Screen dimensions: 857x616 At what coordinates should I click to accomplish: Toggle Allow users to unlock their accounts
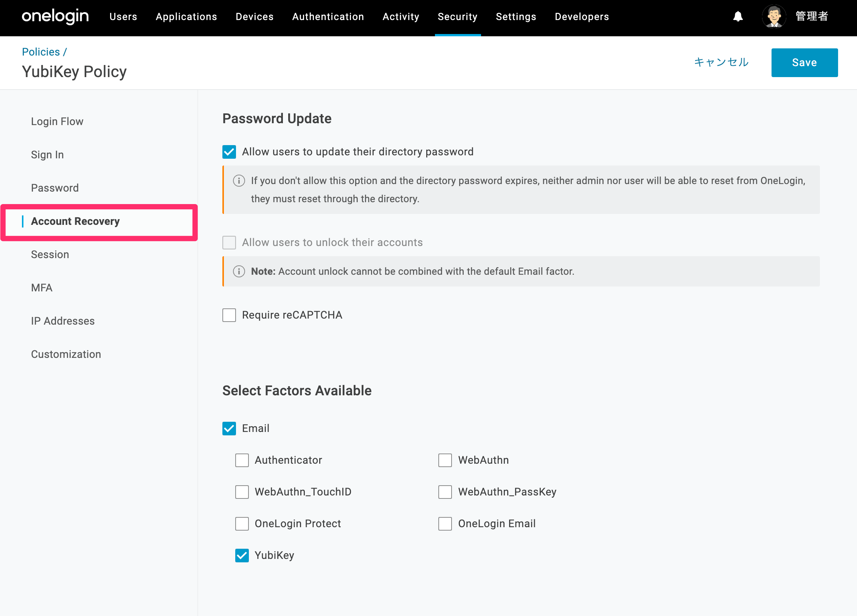[x=229, y=243]
